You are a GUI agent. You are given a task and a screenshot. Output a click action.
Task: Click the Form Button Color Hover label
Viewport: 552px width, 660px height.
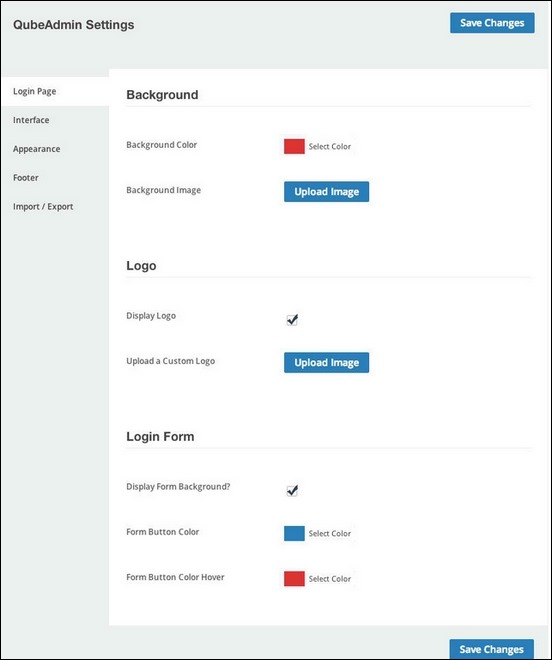click(x=175, y=577)
